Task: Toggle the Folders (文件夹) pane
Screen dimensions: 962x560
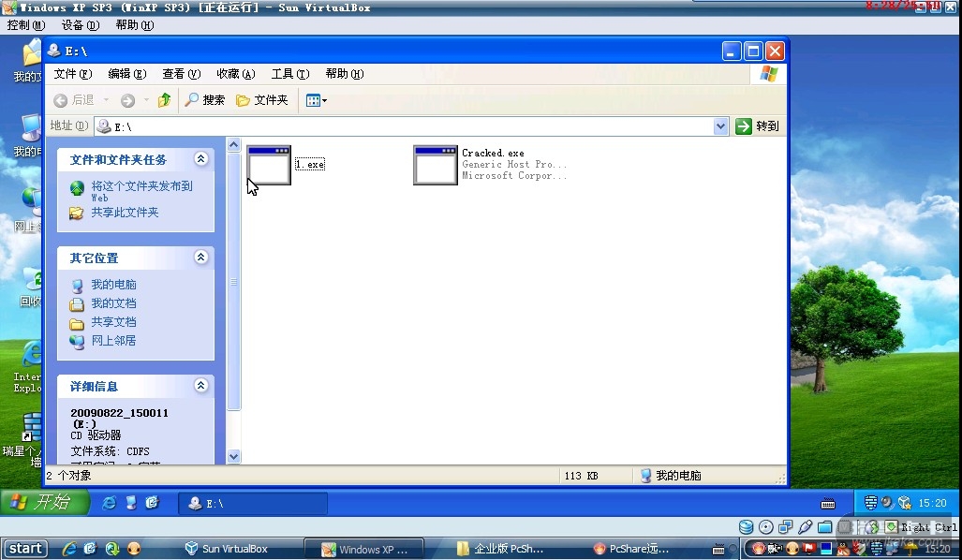Action: [262, 100]
